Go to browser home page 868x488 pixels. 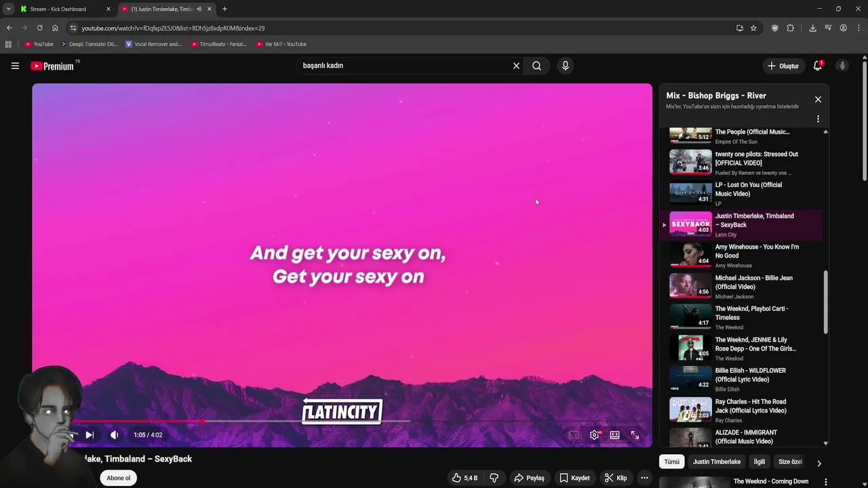pos(55,28)
